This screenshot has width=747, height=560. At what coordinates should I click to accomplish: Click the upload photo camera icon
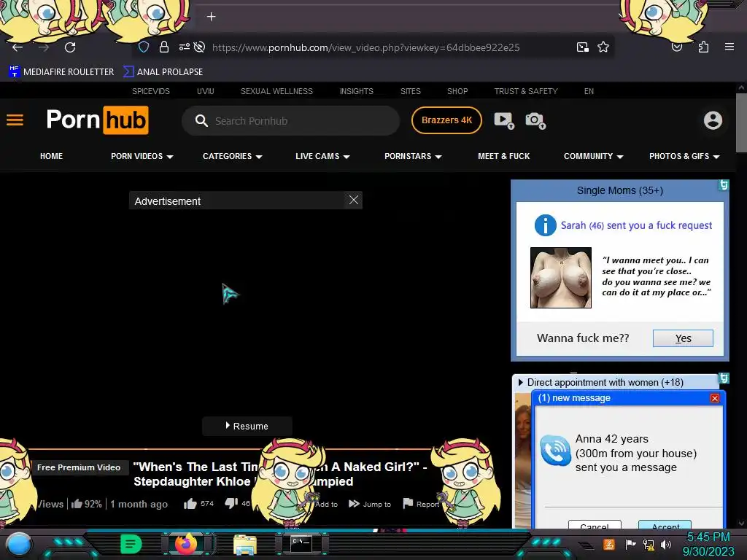(535, 120)
